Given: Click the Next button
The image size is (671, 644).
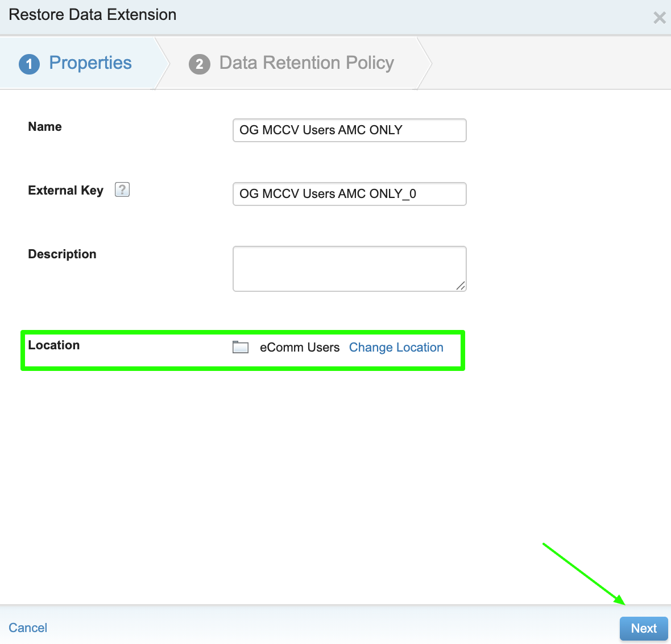Looking at the screenshot, I should [x=644, y=628].
